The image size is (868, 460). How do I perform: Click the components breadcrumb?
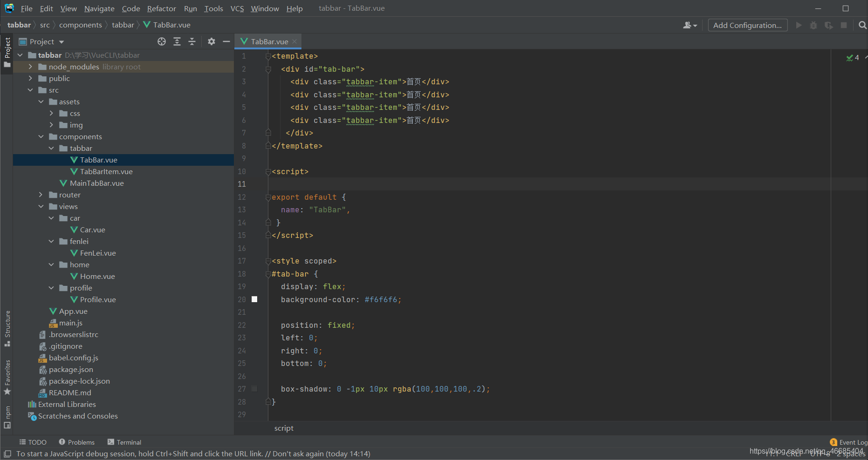81,25
